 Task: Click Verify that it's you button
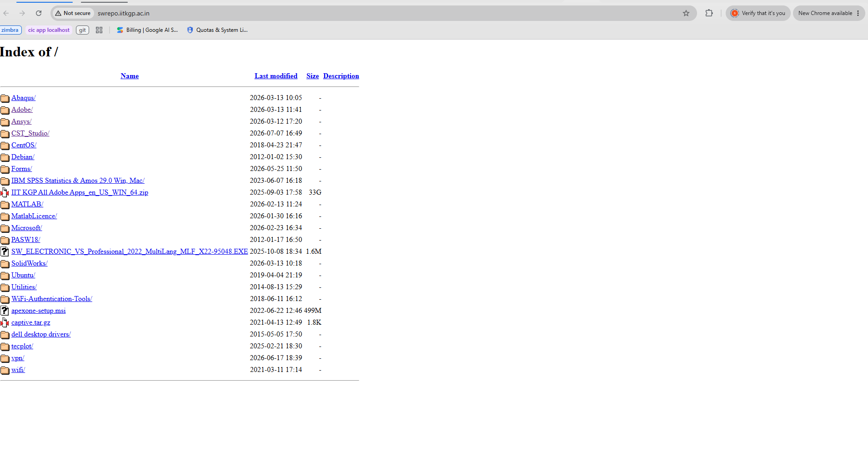coord(758,13)
